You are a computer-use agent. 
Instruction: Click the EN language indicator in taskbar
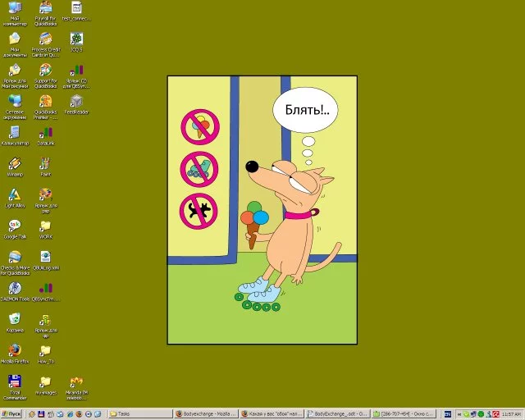448,414
